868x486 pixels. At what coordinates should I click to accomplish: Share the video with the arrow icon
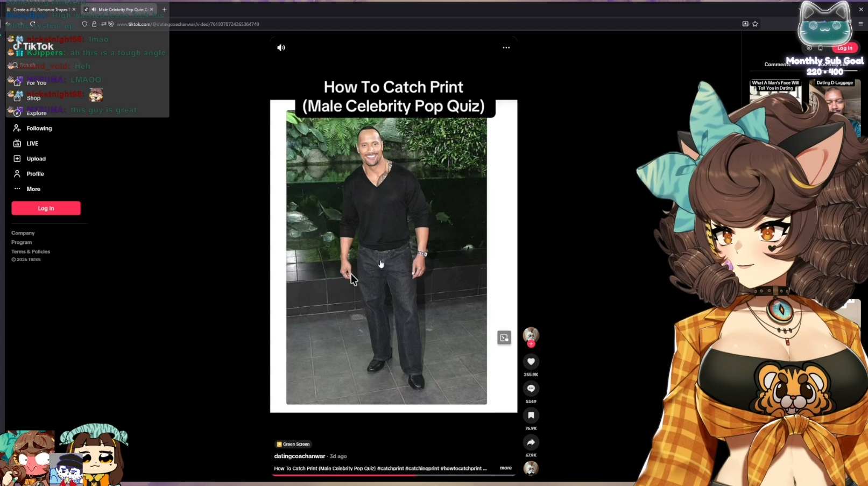[531, 442]
